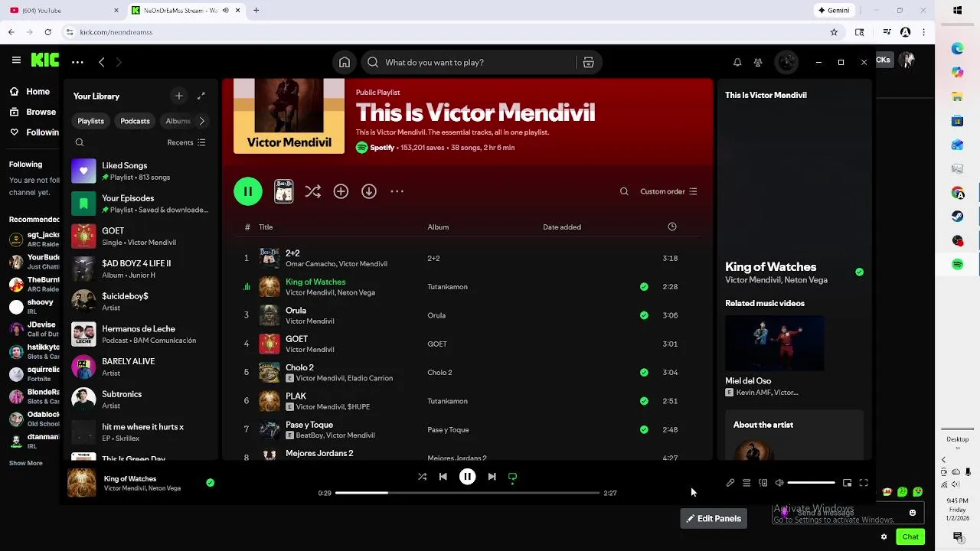The image size is (980, 551).
Task: Open the miniplayer icon
Action: click(847, 483)
